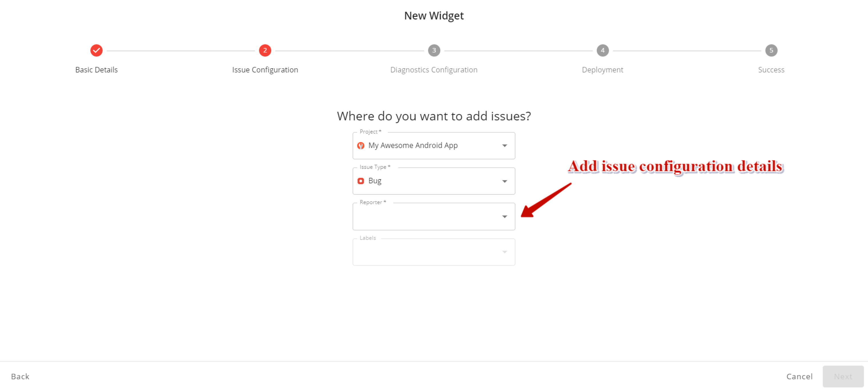The height and width of the screenshot is (391, 868).
Task: Click the step 3 circle icon
Action: click(434, 50)
